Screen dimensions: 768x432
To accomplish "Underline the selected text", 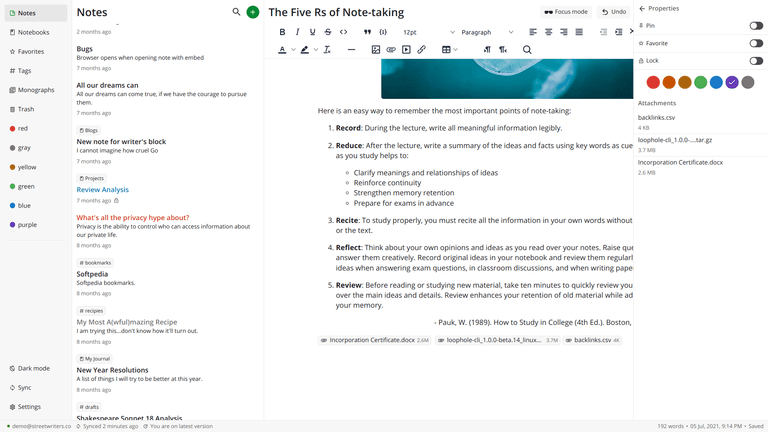I will [312, 32].
